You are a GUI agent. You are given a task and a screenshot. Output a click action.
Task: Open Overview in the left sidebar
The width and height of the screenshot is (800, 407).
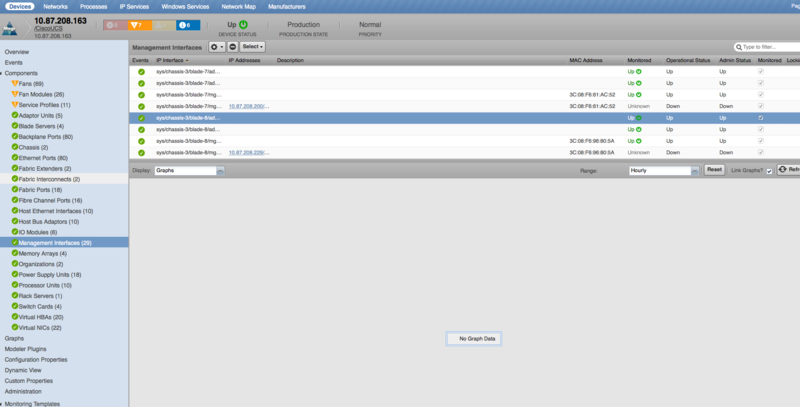click(x=17, y=52)
